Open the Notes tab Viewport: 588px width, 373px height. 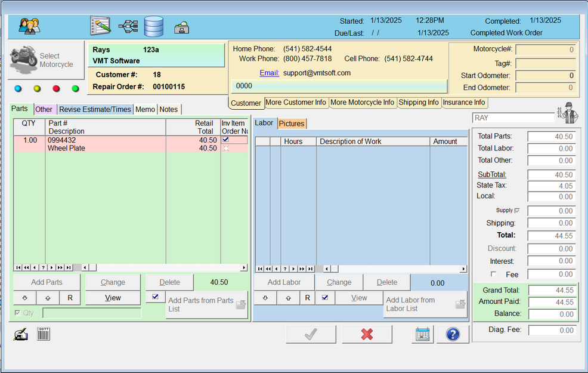pos(168,110)
